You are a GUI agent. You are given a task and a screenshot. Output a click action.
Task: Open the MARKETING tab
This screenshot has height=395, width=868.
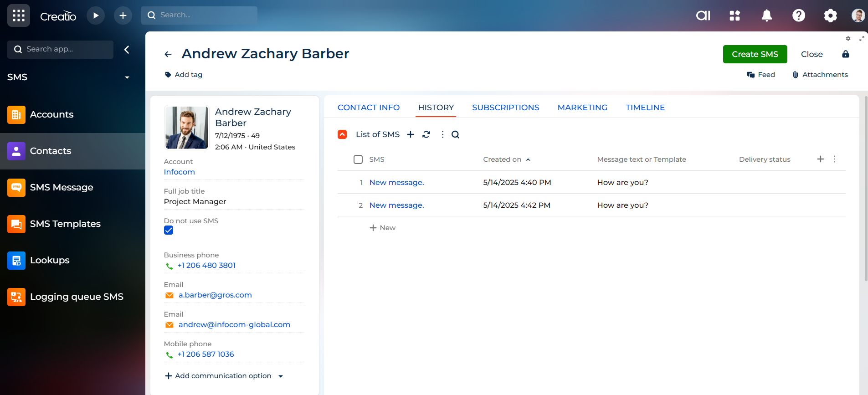pyautogui.click(x=582, y=108)
